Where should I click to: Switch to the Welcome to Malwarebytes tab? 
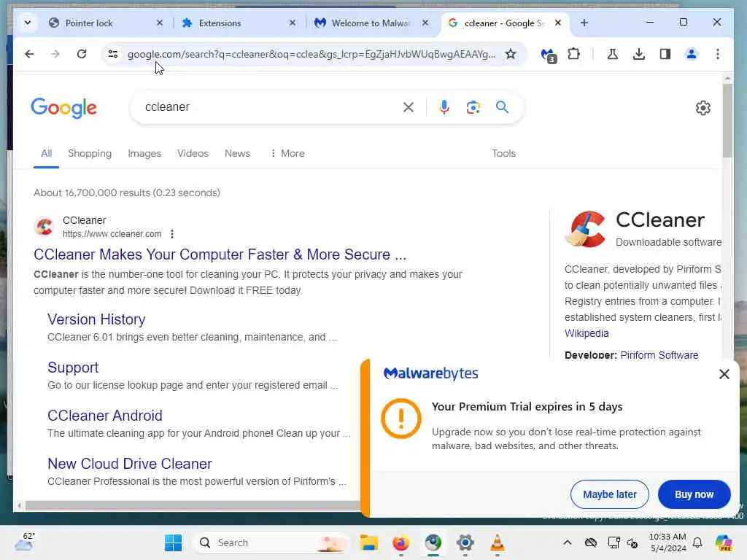coord(371,23)
